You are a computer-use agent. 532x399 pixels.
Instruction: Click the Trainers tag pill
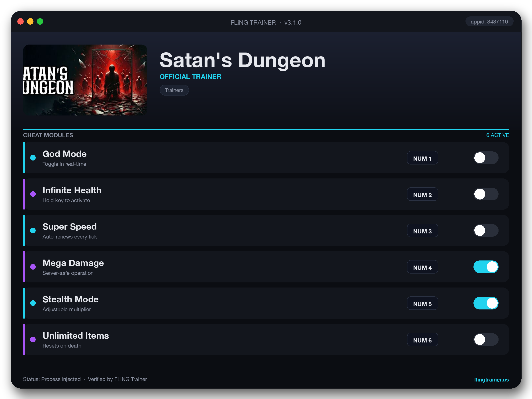click(174, 90)
